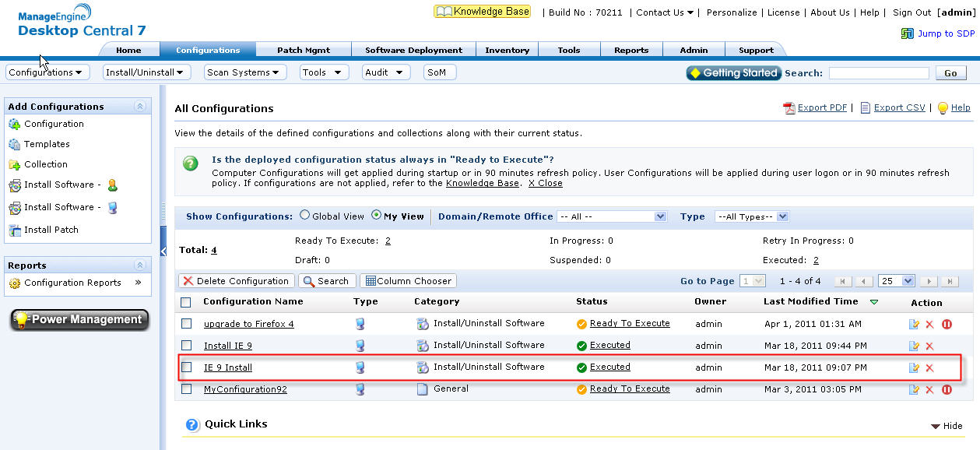Edit the 'IE 9 Install' configuration

(x=914, y=367)
